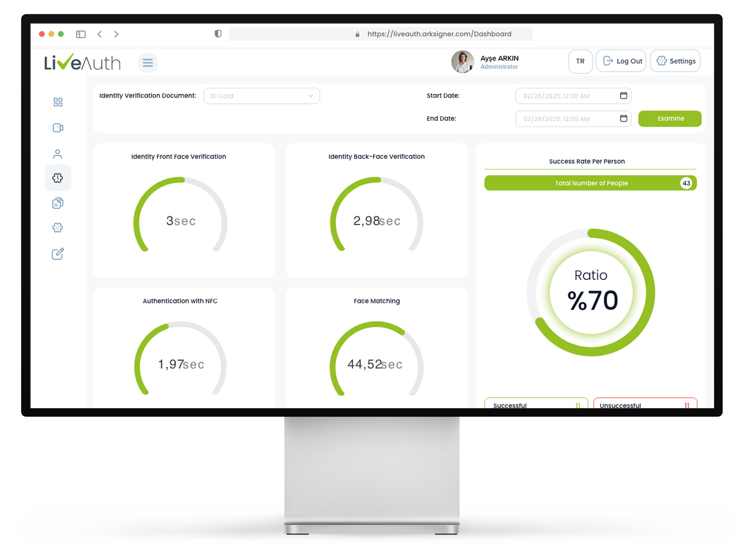Click Identity Front Face Verification card title
This screenshot has width=737, height=560.
point(178,156)
